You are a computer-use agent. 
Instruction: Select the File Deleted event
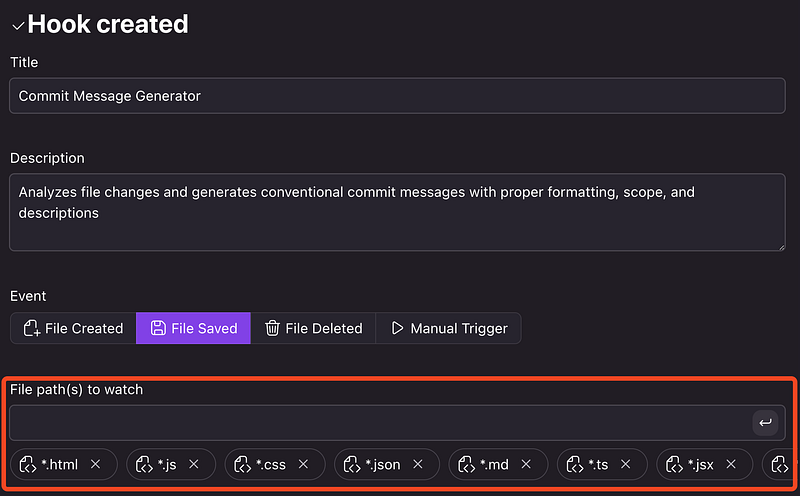coord(313,328)
